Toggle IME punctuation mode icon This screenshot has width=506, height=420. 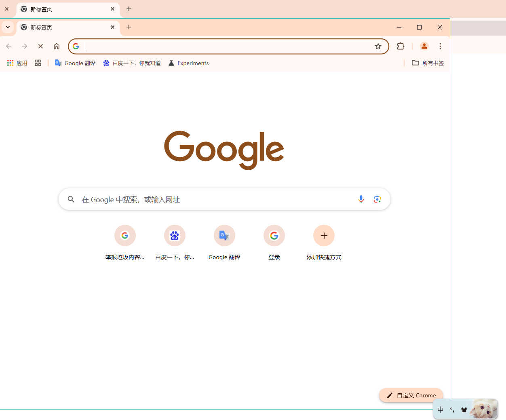452,410
